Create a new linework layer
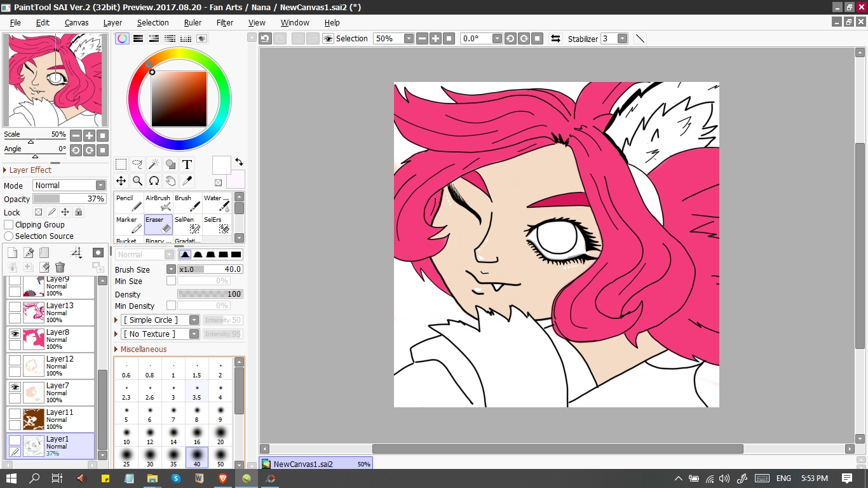This screenshot has height=488, width=868. click(29, 253)
